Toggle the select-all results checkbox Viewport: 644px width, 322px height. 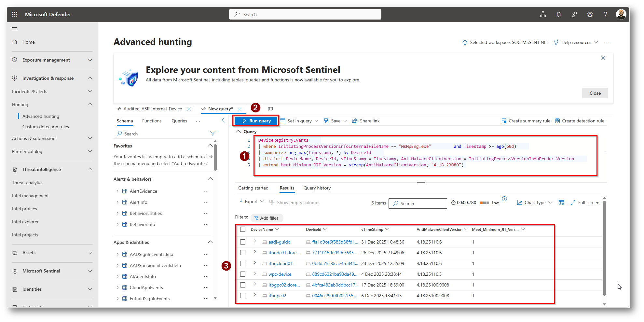tap(243, 229)
